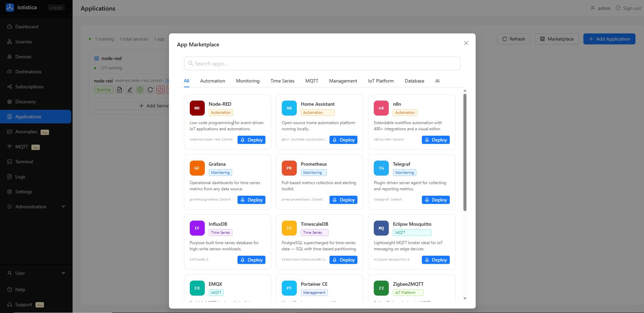Screen dimensions: 644x313
Task: Click Add Service under node-red
Action: pyautogui.click(x=154, y=106)
